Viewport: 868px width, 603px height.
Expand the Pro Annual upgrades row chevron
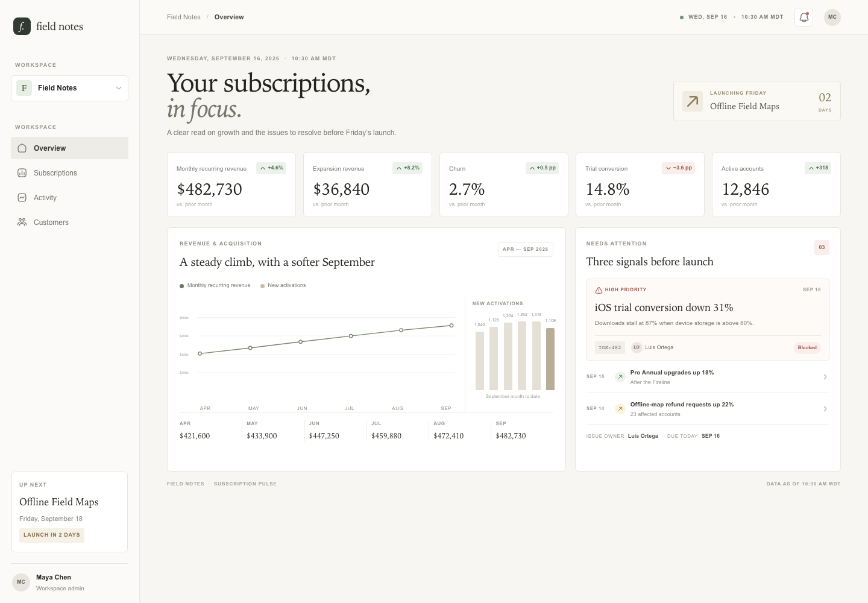point(825,377)
